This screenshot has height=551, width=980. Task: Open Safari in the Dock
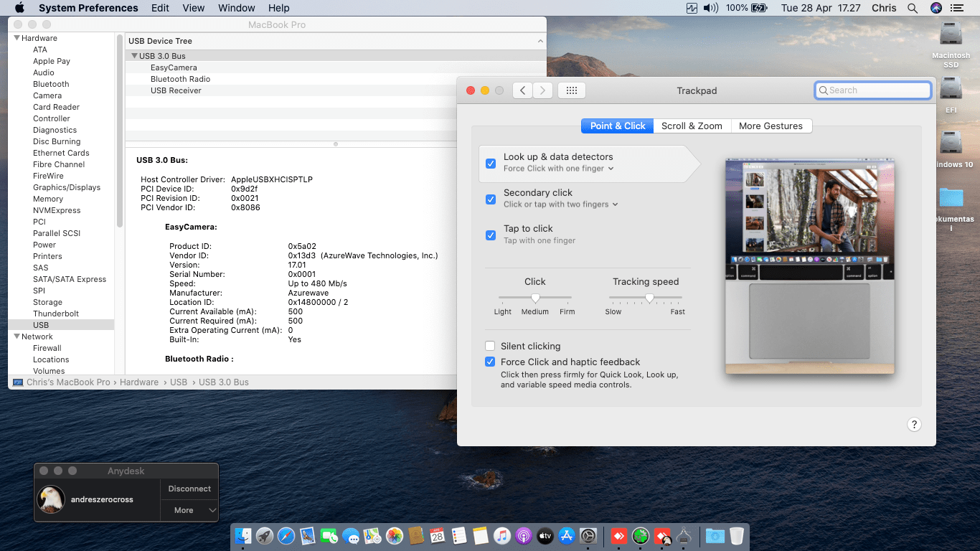(x=286, y=535)
